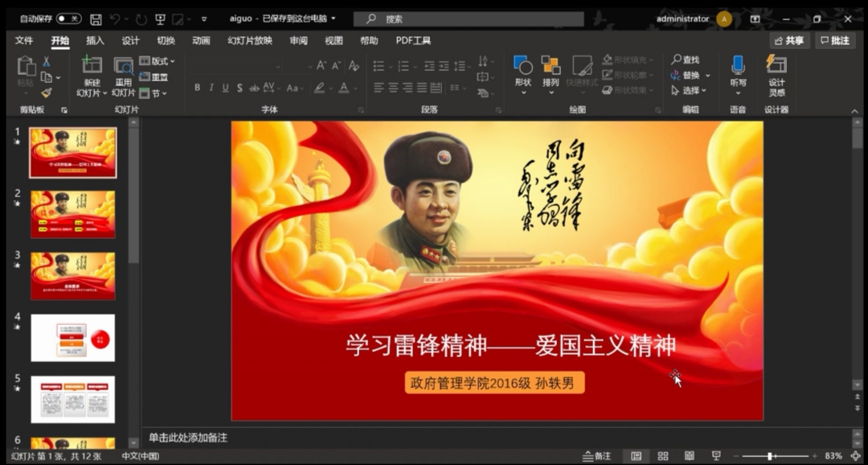Open the 幻灯片放映 tab

click(250, 40)
